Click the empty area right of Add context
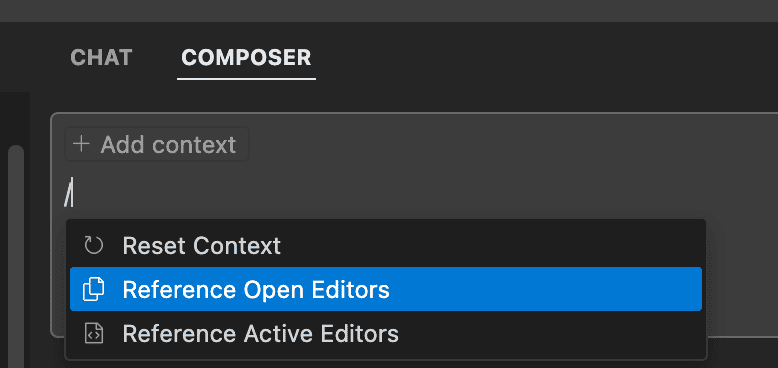 pos(511,144)
